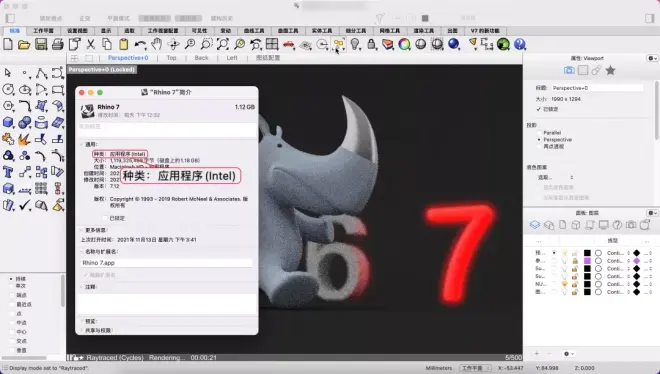
Task: Open the 图纸配置 viewport tab
Action: 268,58
